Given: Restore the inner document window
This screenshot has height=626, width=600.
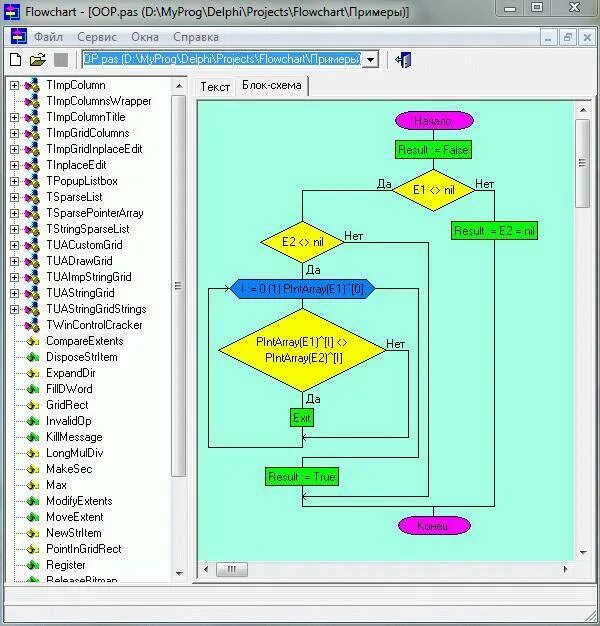Looking at the screenshot, I should pyautogui.click(x=568, y=38).
